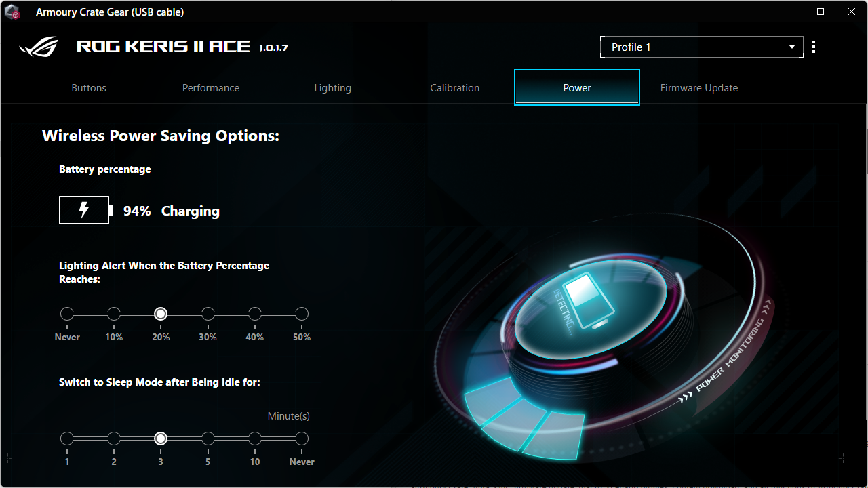Click the Armoury Crate app icon in title bar
The height and width of the screenshot is (488, 868).
pos(12,12)
